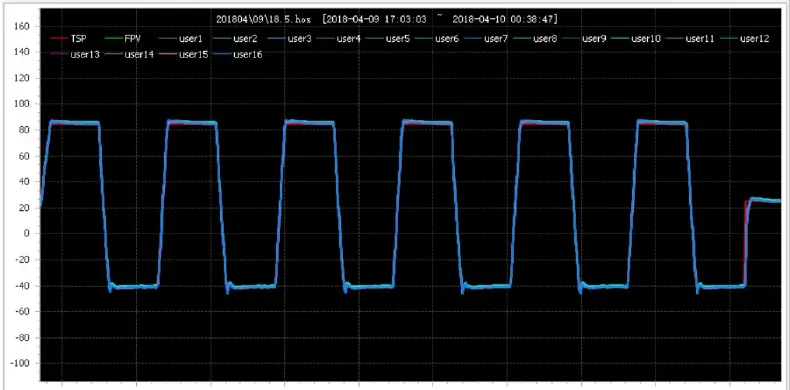Click the chart title with file name 18.5.hos
Viewport: 790px width, 390px height.
pyautogui.click(x=386, y=20)
